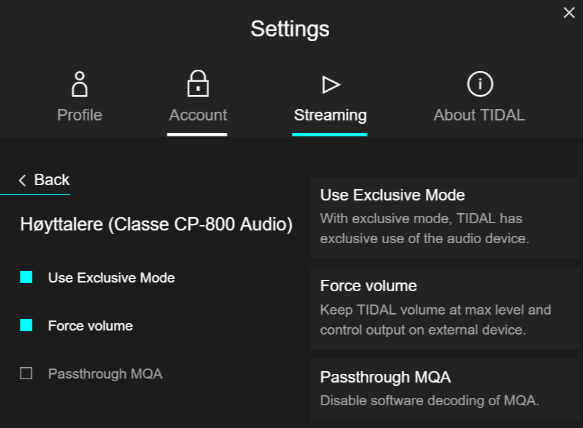The height and width of the screenshot is (428, 583).
Task: Click the Account padlock icon
Action: coord(198,84)
